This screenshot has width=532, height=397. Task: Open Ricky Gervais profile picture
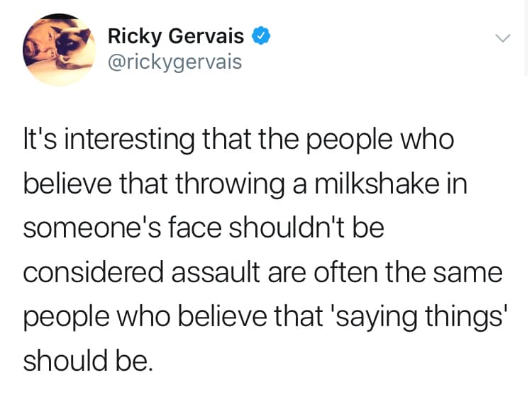click(x=60, y=50)
